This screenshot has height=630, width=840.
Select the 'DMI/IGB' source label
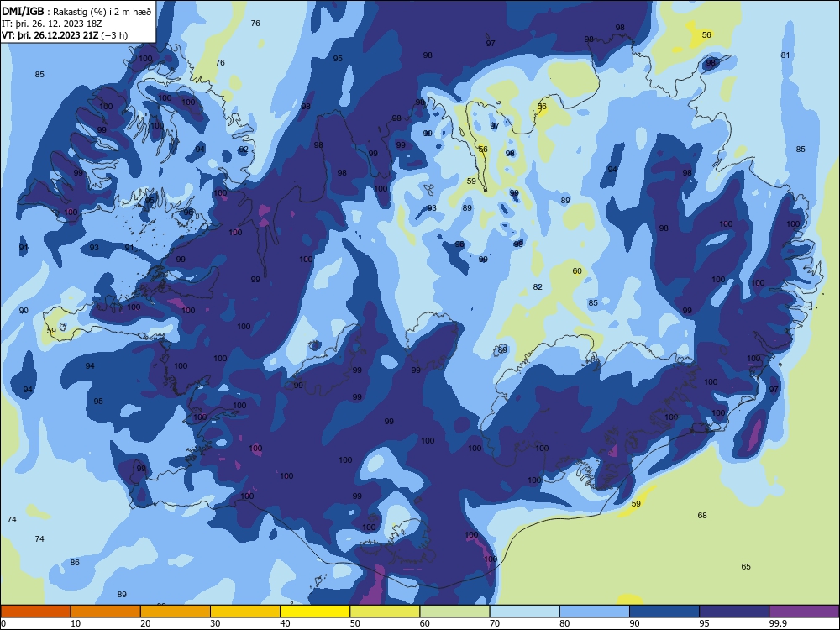click(23, 12)
